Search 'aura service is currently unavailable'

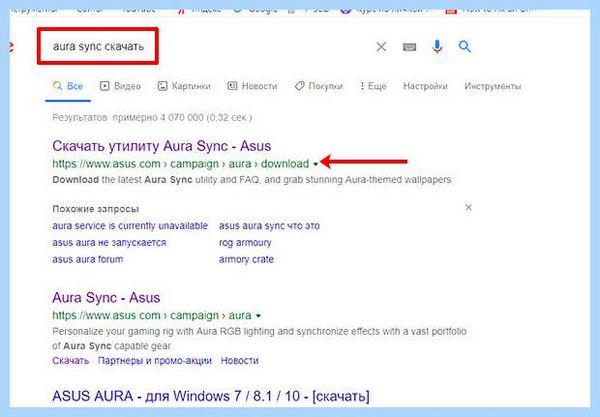(x=130, y=226)
